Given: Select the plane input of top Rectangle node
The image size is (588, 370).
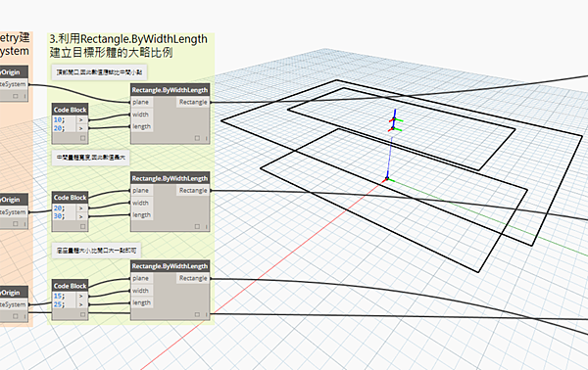Looking at the screenshot, I should click(141, 102).
